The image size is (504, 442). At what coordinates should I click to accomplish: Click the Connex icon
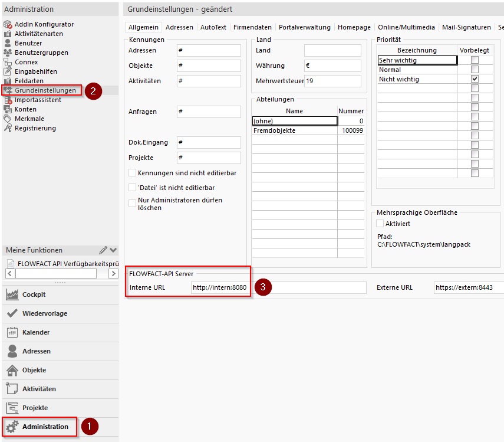[8, 62]
